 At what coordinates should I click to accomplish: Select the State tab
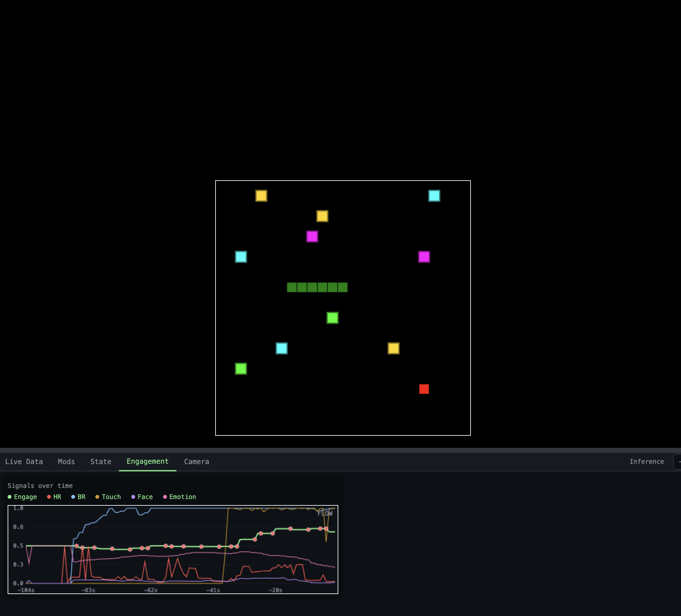(x=101, y=462)
